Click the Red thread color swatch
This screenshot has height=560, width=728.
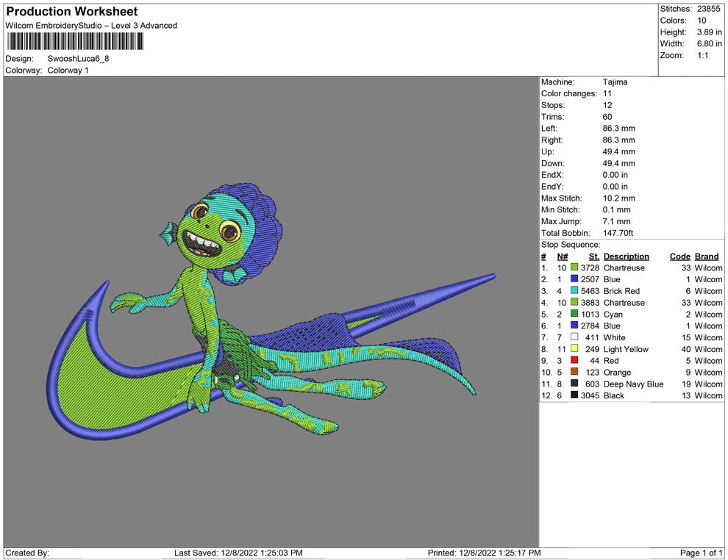tap(574, 361)
